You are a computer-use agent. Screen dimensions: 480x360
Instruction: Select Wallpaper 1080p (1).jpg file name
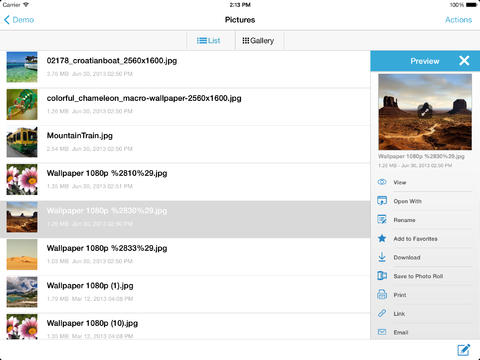tap(90, 286)
